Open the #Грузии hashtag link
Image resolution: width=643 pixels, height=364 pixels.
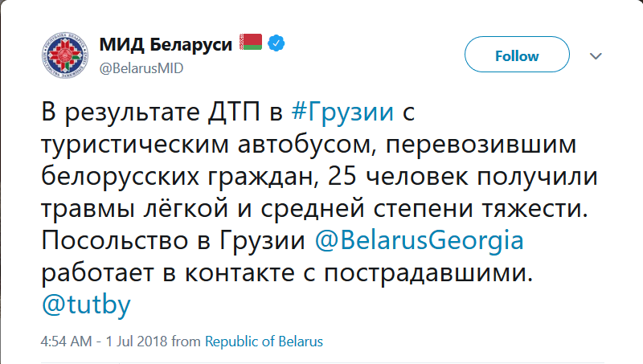tap(342, 112)
